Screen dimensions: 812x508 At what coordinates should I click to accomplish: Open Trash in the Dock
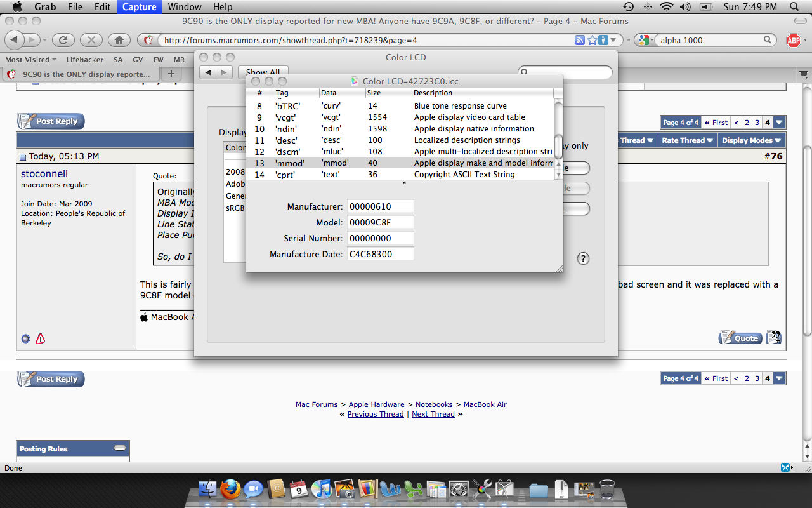click(x=607, y=489)
